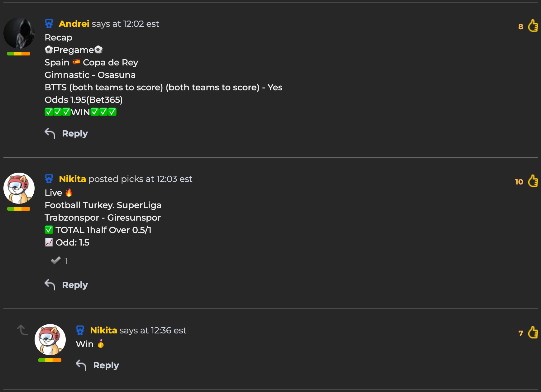Click the badge icon beside Nikita's picks post
Screen dimensions: 541x392
coord(49,179)
